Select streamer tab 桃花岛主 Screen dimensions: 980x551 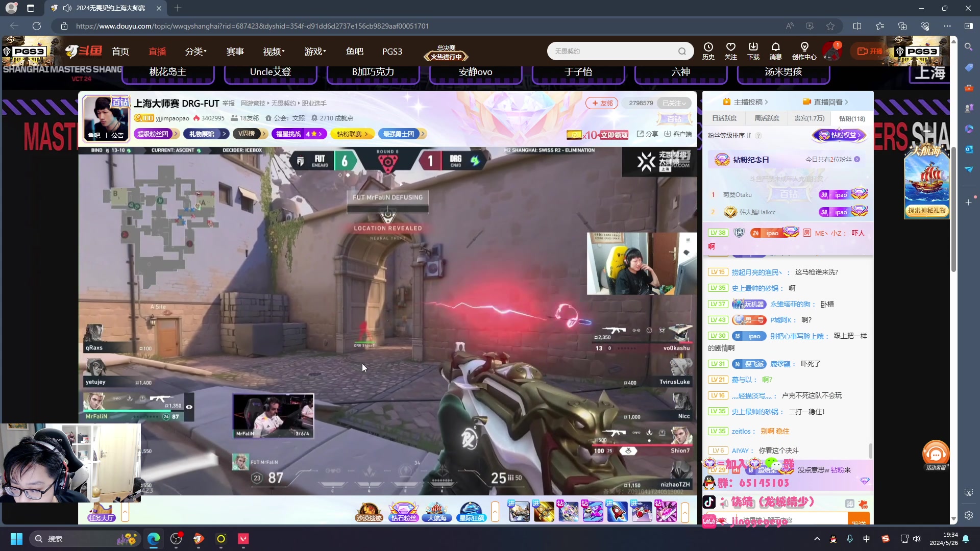(x=168, y=72)
